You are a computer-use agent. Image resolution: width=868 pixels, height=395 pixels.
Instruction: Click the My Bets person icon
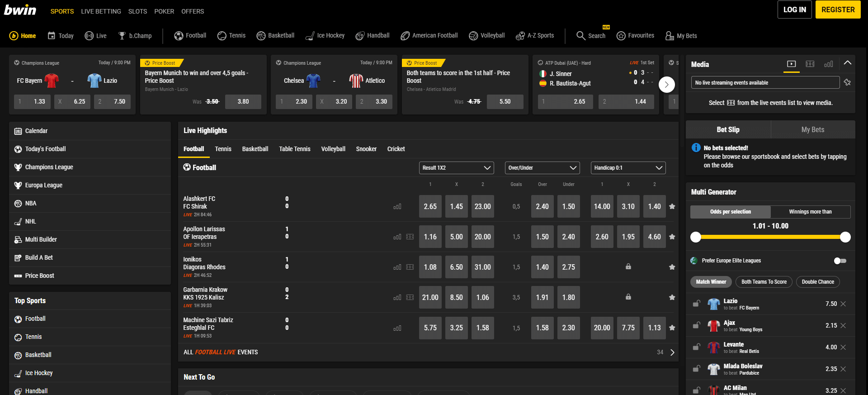[x=670, y=36]
